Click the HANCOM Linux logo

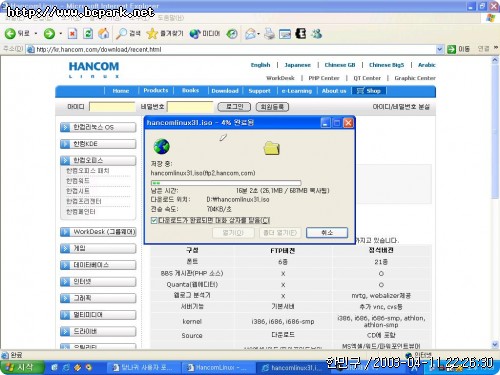[94, 70]
